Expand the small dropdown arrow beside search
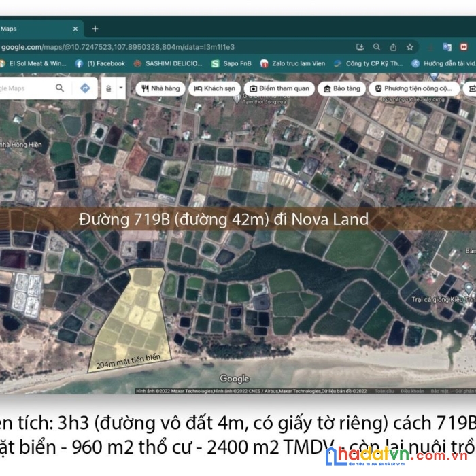 pos(121,88)
